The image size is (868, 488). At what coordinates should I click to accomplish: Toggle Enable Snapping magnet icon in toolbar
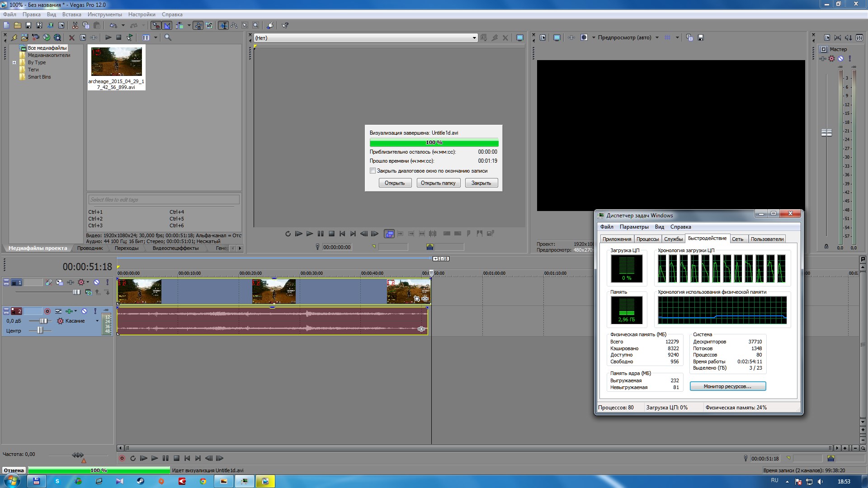156,26
